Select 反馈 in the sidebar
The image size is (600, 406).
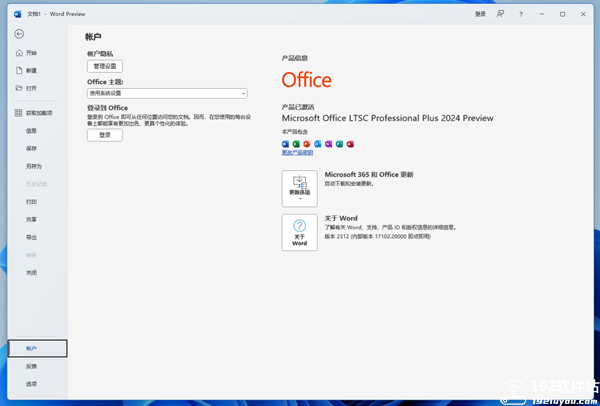click(x=31, y=366)
